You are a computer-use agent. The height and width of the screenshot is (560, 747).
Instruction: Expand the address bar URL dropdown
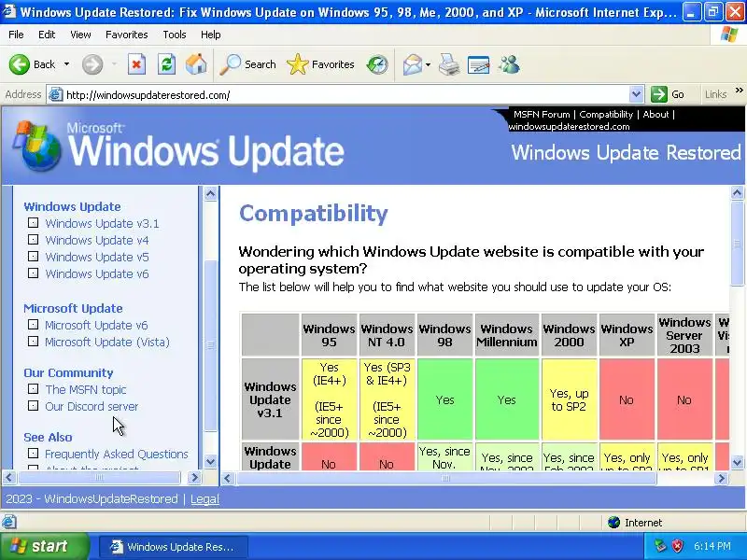coord(636,94)
